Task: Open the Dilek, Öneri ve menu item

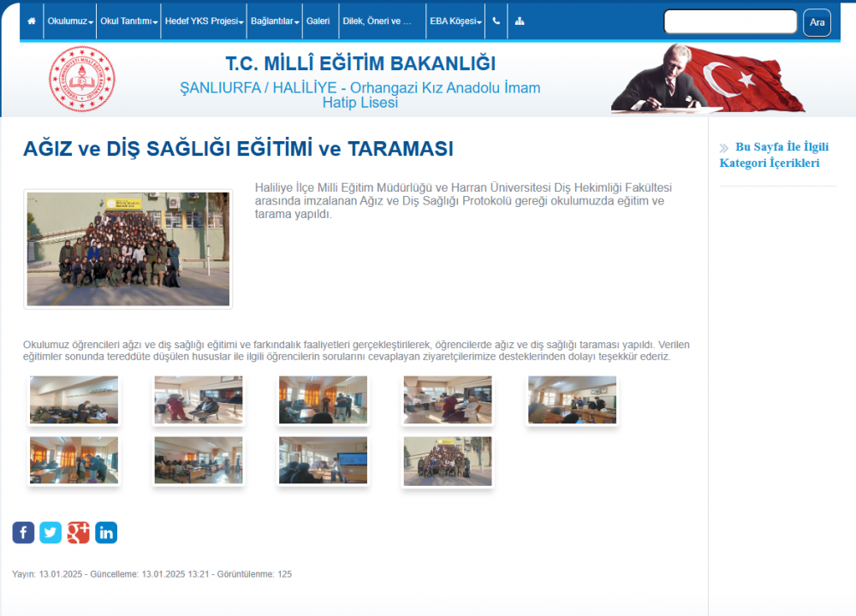Action: pos(377,21)
